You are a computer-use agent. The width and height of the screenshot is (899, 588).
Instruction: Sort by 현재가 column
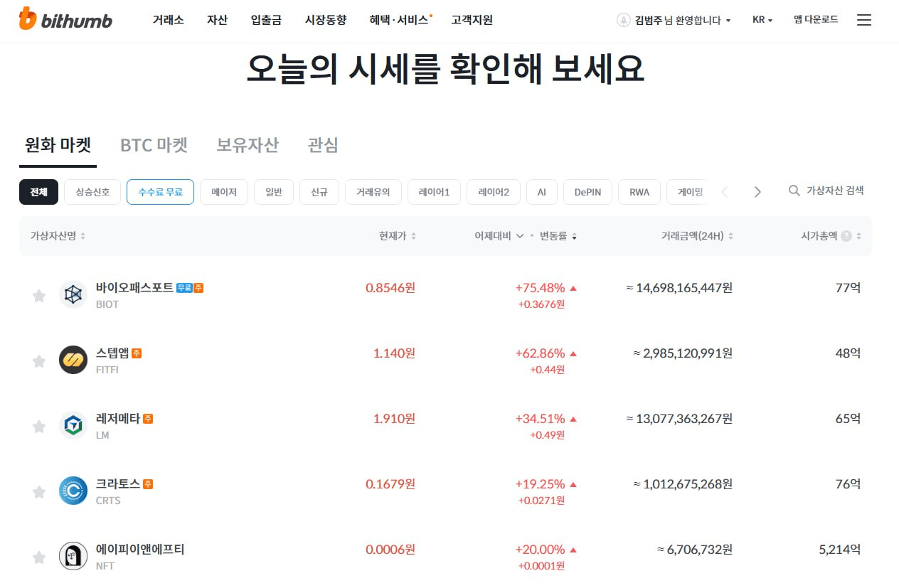[x=398, y=236]
